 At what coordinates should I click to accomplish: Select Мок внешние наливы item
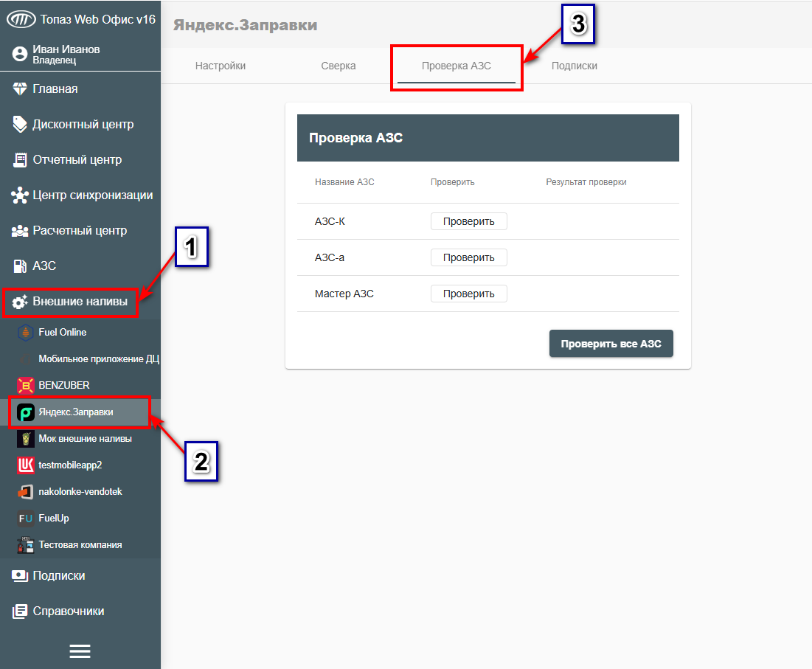tap(80, 439)
